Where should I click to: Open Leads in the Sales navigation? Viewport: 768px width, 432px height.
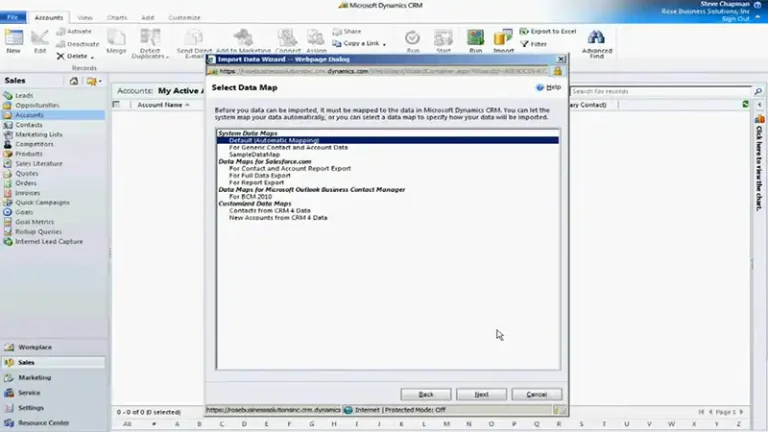(24, 96)
